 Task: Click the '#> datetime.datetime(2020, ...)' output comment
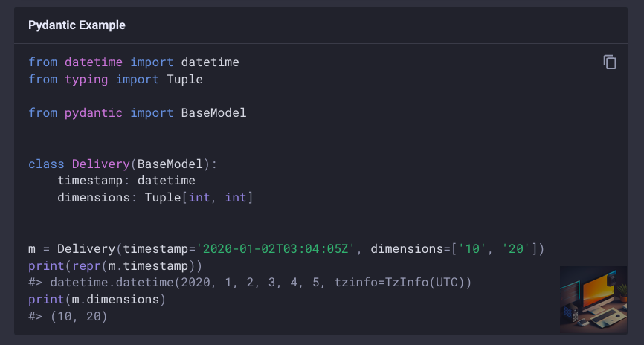(250, 283)
